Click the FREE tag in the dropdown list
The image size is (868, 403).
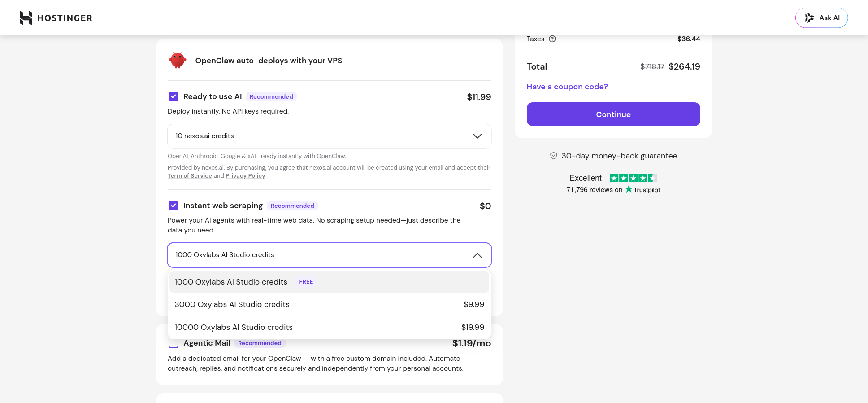pos(306,282)
